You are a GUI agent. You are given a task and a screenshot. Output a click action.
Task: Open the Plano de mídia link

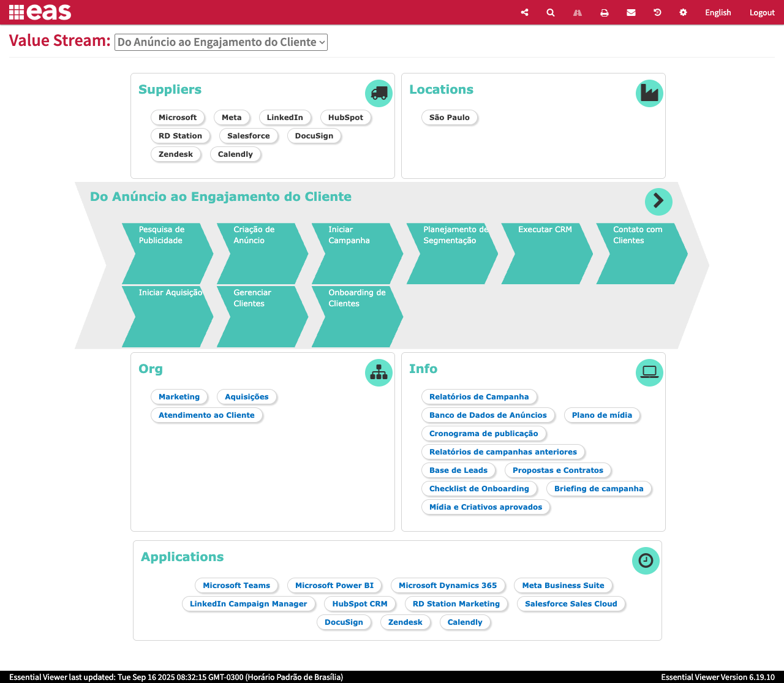pos(602,415)
